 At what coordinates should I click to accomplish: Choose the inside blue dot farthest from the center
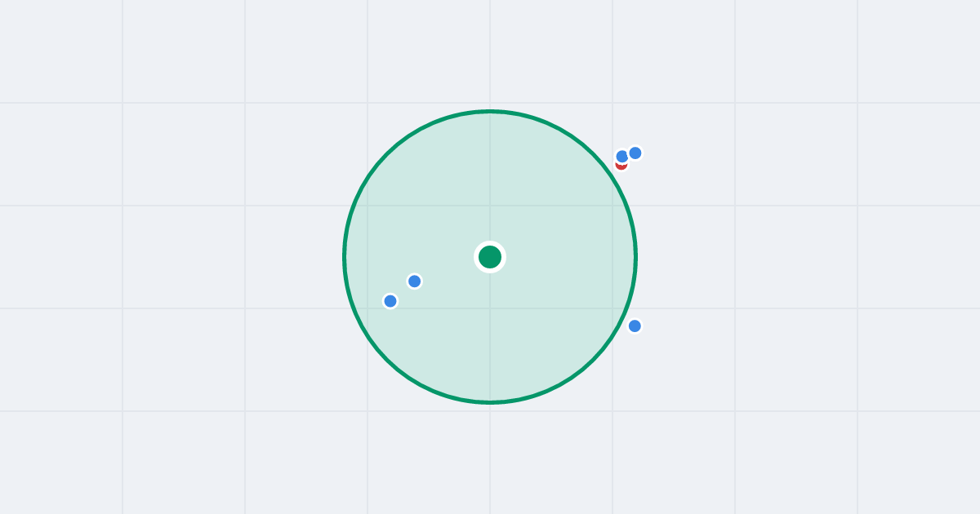390,301
